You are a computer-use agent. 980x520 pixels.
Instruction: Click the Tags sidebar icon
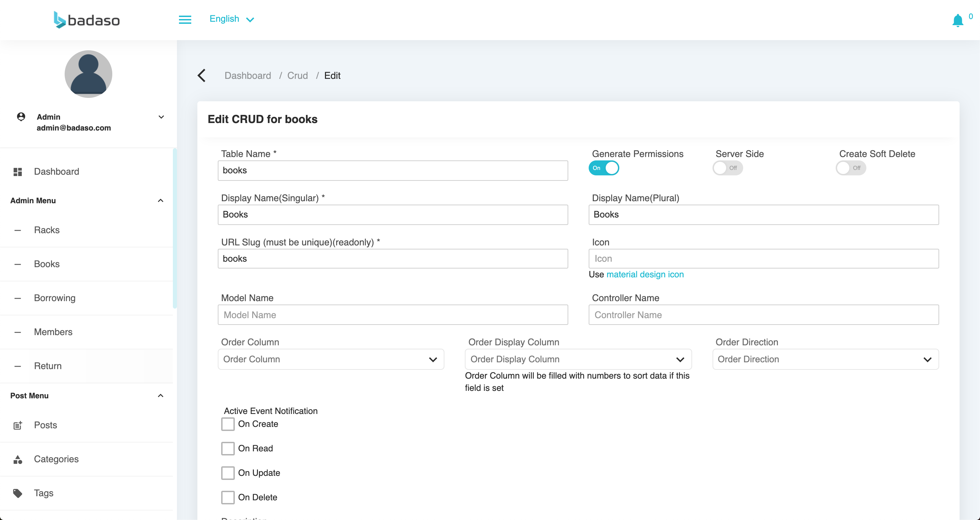pos(17,493)
